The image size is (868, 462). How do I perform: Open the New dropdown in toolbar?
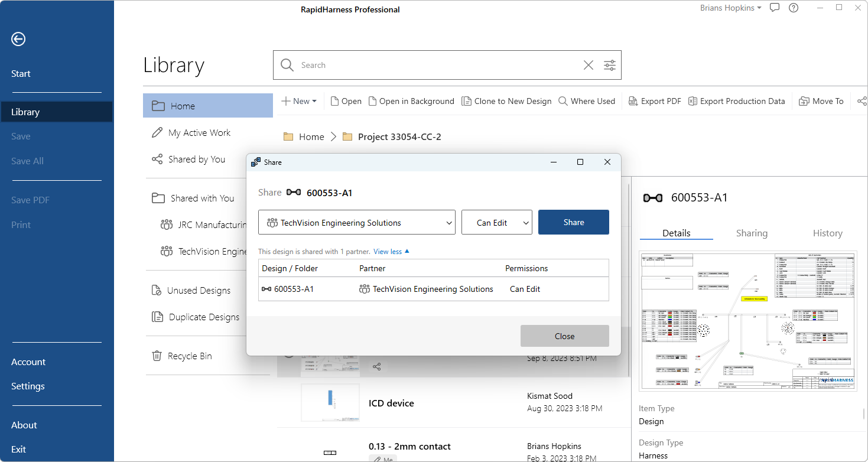pyautogui.click(x=298, y=101)
